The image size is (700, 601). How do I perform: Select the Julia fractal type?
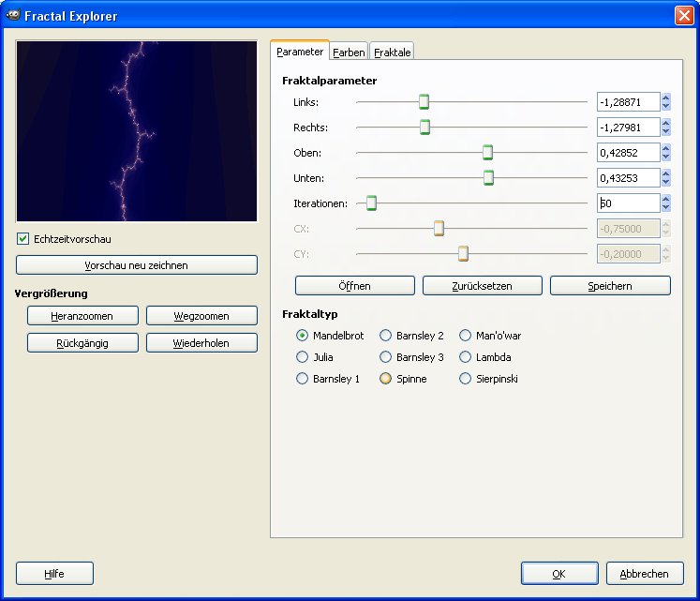(303, 356)
